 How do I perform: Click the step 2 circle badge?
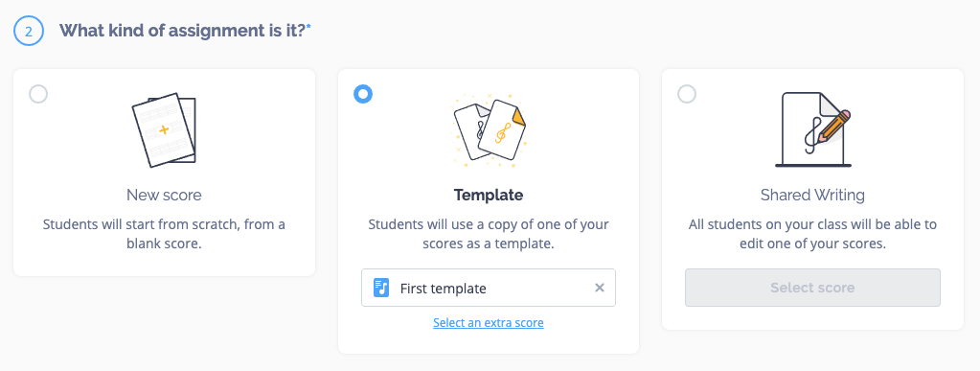pyautogui.click(x=29, y=31)
